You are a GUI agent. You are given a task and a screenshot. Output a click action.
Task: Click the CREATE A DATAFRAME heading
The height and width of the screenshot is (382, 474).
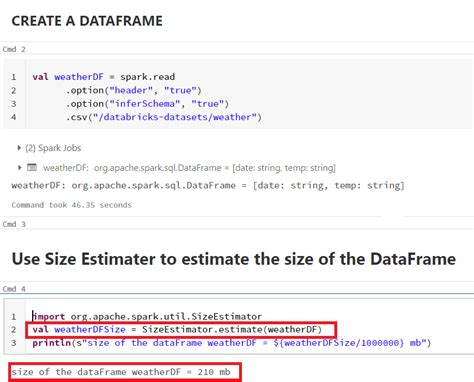click(87, 21)
